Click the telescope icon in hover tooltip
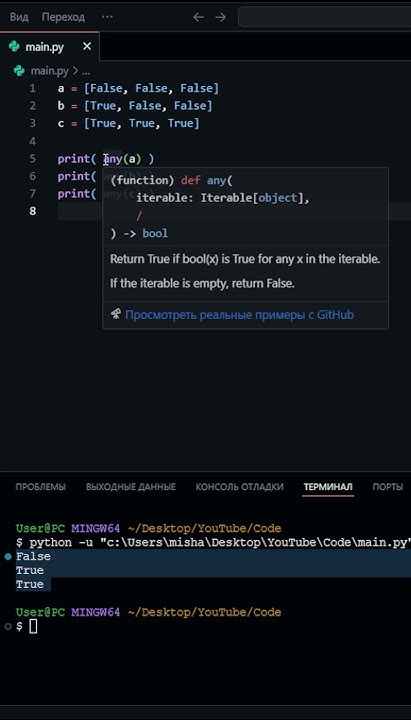 pos(116,315)
